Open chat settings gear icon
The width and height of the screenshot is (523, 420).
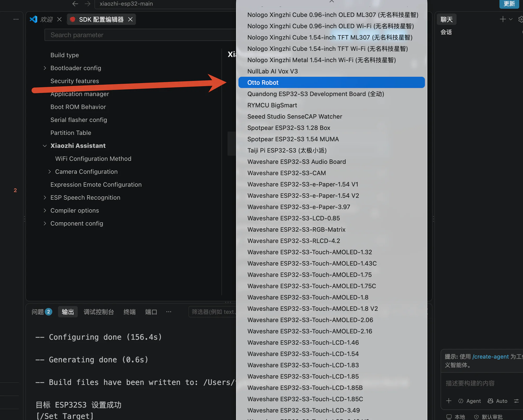click(x=520, y=19)
